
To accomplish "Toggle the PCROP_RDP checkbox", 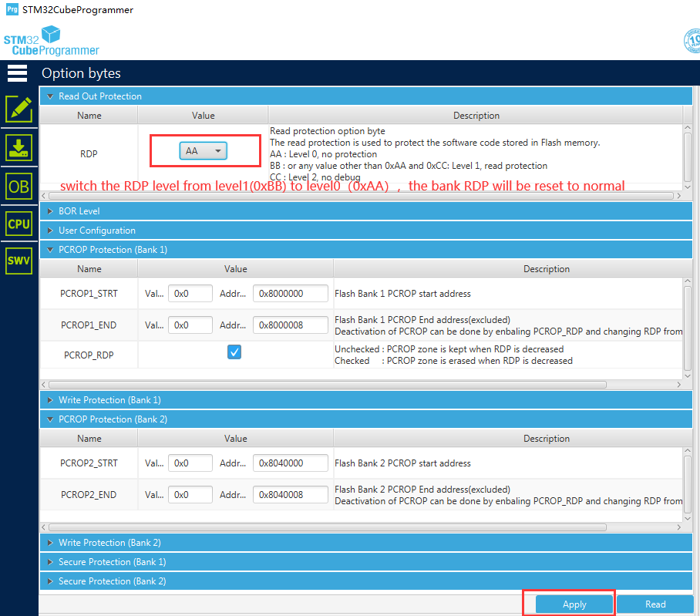I will (234, 352).
